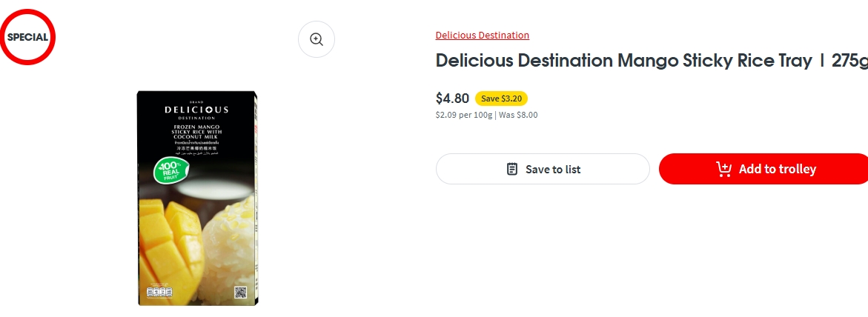Click the nutrition info icons on box bottom

159,292
